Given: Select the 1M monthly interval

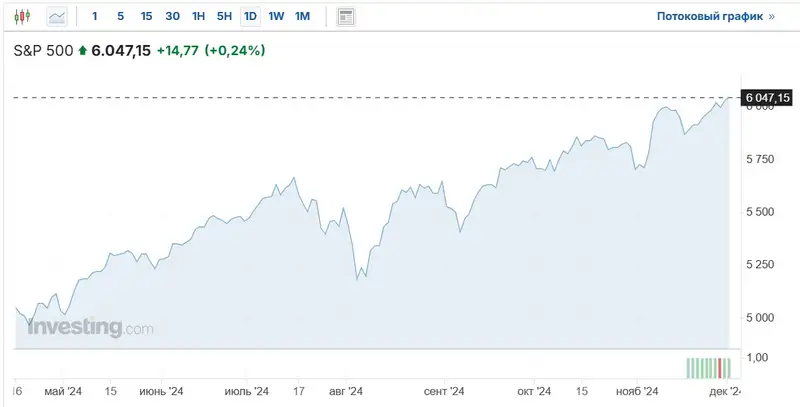Looking at the screenshot, I should [x=302, y=17].
